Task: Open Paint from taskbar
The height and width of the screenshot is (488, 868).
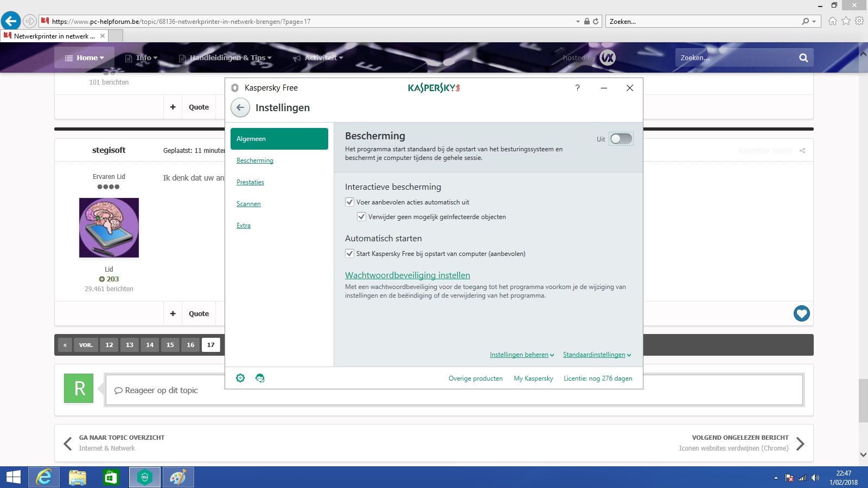Action: coord(178,477)
